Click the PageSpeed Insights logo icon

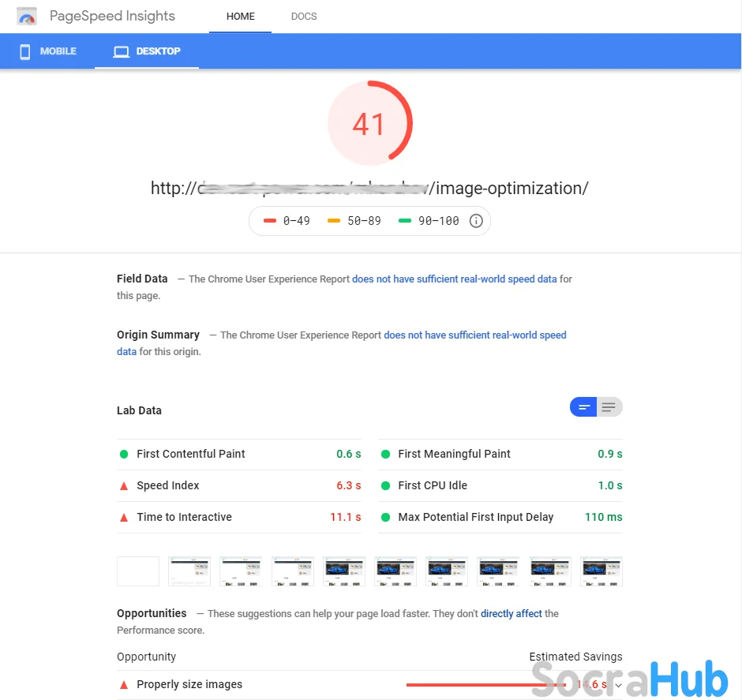(x=27, y=17)
